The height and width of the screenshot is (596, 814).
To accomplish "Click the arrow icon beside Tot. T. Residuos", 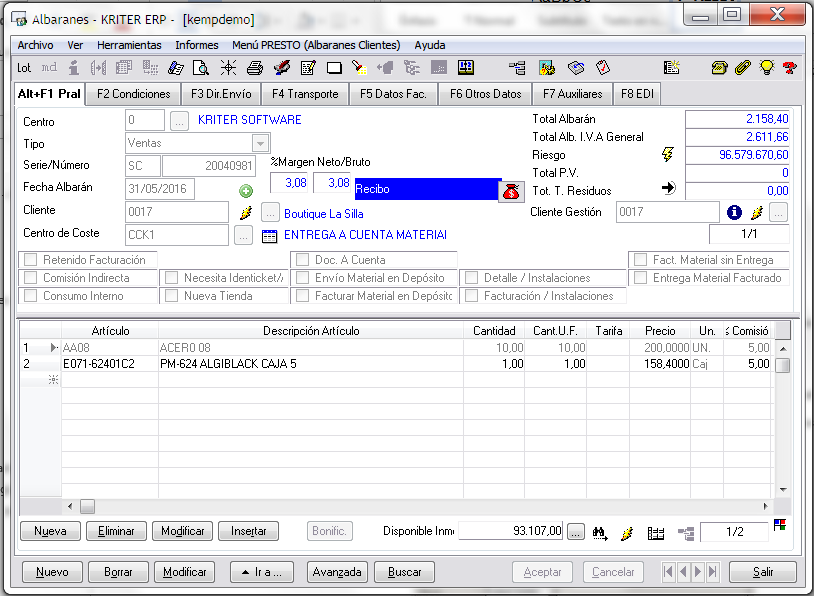I will click(669, 188).
